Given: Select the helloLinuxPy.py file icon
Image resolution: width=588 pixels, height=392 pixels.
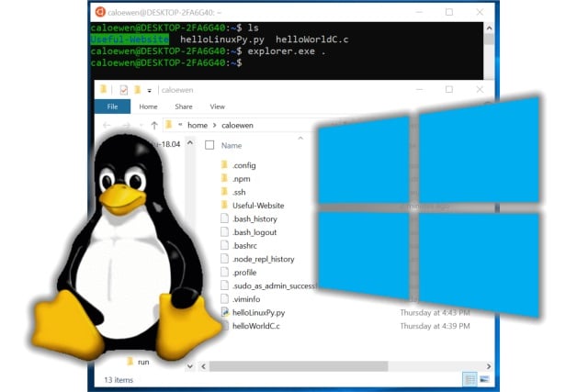Looking at the screenshot, I should coord(225,312).
